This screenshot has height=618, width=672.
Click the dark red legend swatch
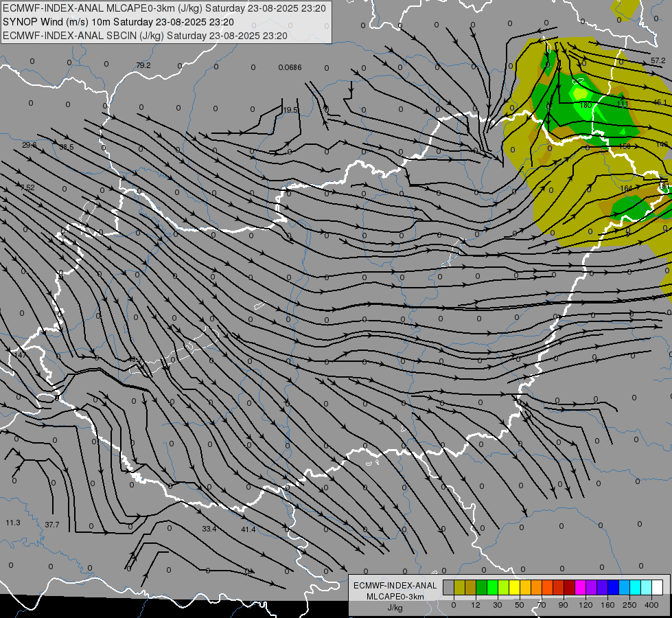(570, 587)
